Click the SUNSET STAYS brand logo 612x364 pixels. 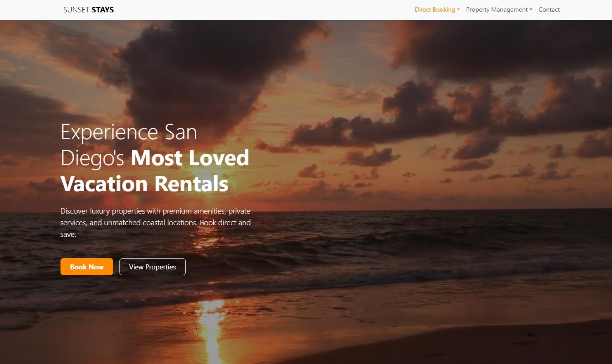click(x=88, y=10)
